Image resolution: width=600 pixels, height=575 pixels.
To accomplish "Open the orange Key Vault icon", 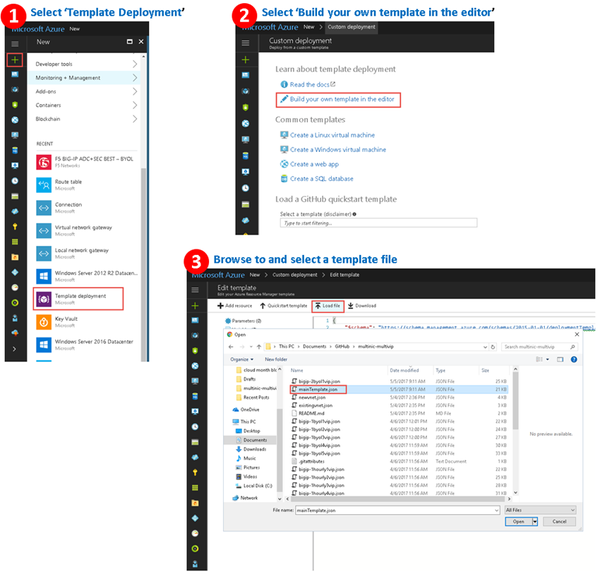I will (x=44, y=322).
